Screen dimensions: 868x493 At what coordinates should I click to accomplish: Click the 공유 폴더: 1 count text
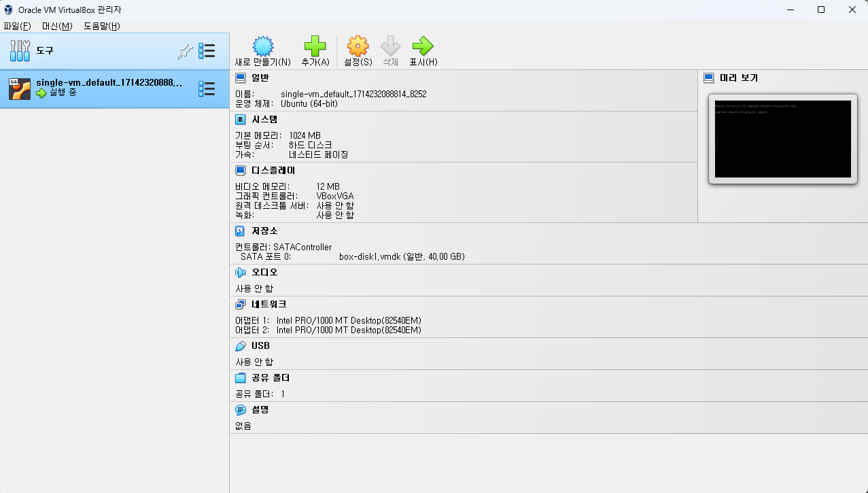[260, 394]
